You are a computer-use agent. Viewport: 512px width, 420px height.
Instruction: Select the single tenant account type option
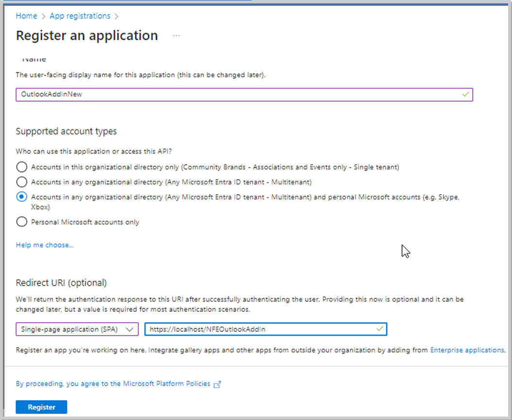[x=21, y=167]
